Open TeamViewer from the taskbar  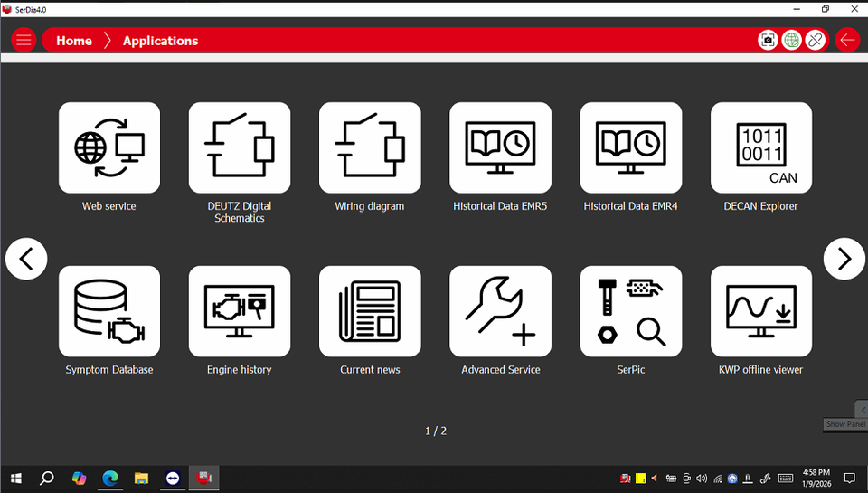tap(173, 478)
